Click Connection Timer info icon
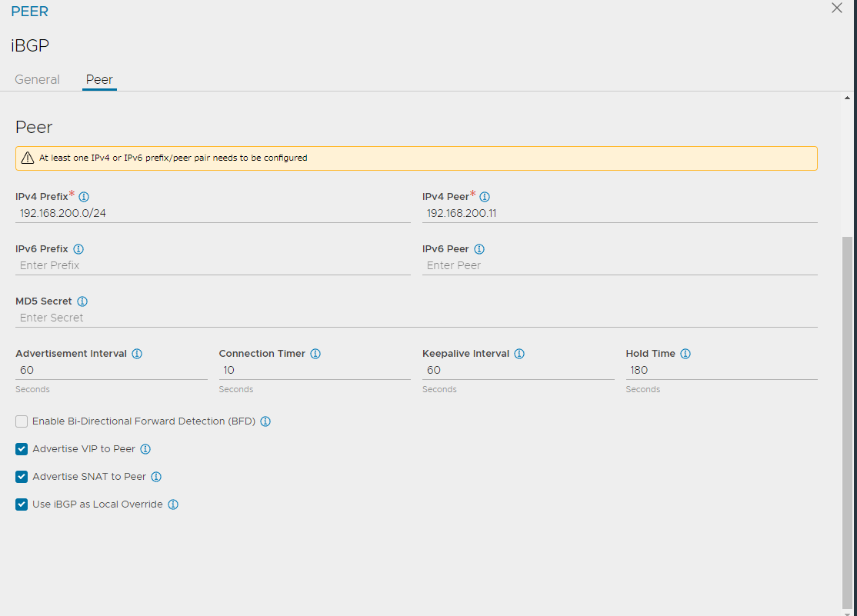857x616 pixels. coord(315,354)
